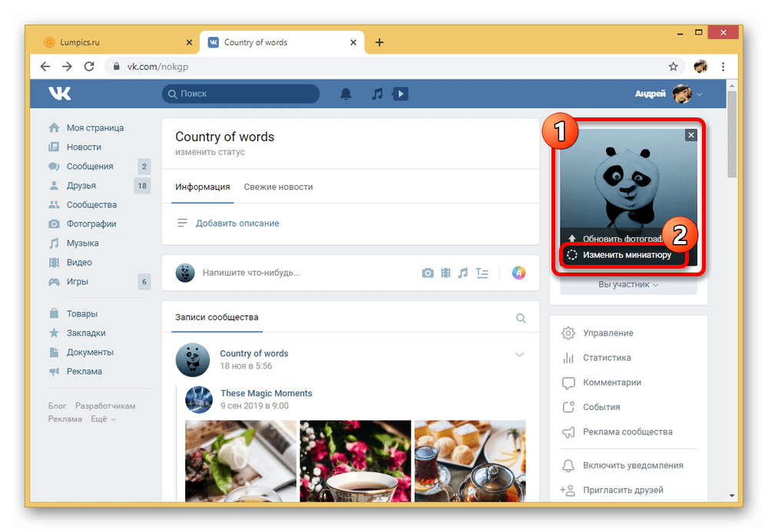768x532 pixels.
Task: Open Фотографии in sidebar
Action: (x=91, y=223)
